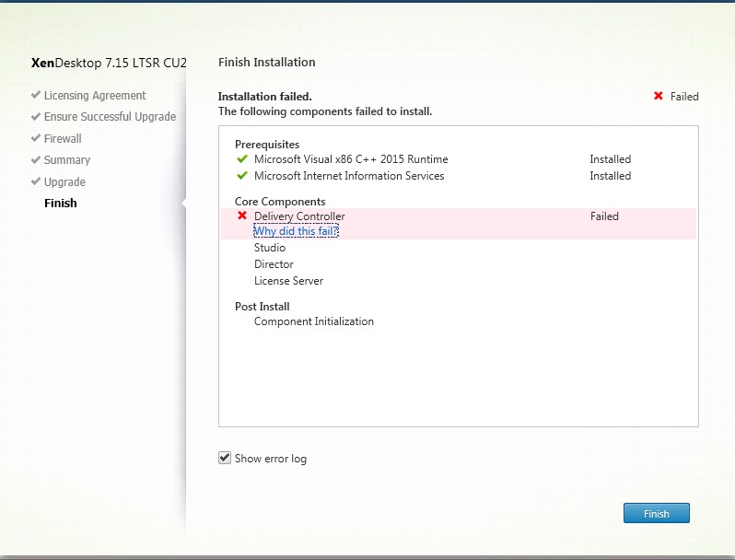Click green checkmark beside Internet Information Services
The height and width of the screenshot is (560, 735).
click(242, 176)
